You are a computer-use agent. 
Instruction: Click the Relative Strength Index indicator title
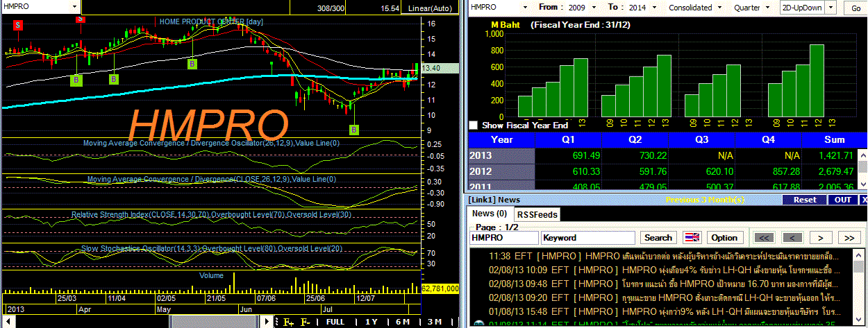point(210,215)
